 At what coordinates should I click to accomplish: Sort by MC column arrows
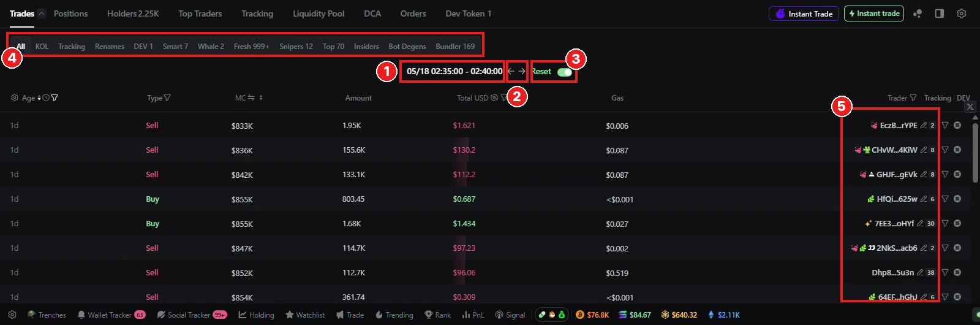(x=261, y=97)
